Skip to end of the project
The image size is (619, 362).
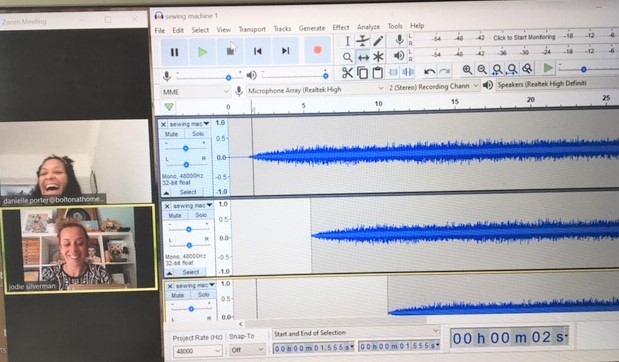click(285, 51)
